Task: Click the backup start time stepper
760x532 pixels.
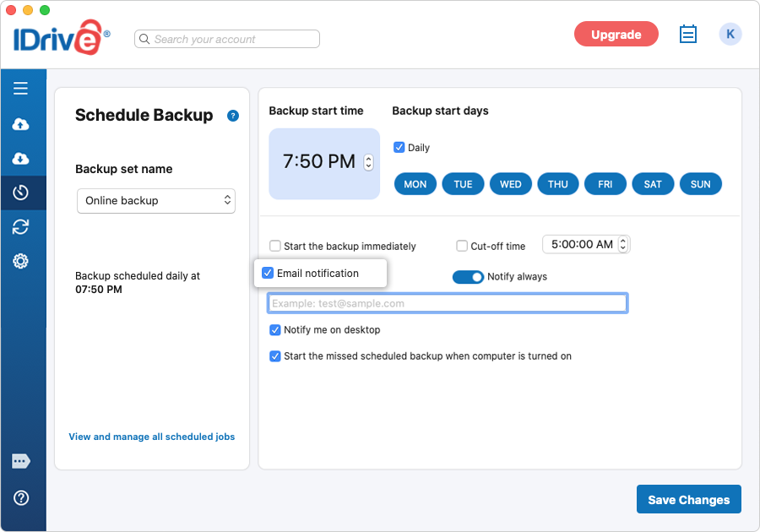Action: 368,162
